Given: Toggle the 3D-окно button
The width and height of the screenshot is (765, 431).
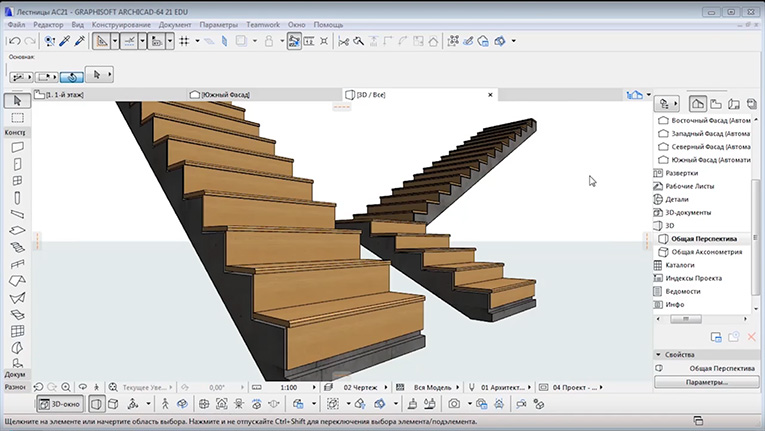Looking at the screenshot, I should tap(59, 404).
